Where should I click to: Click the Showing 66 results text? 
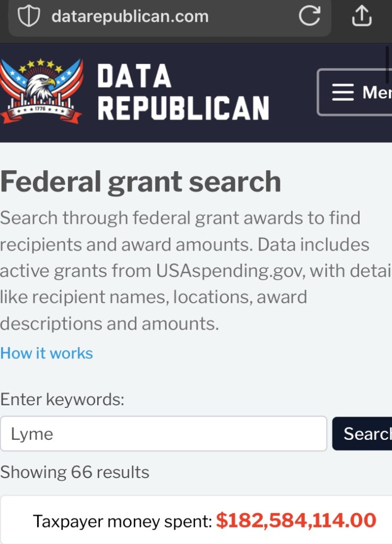75,472
